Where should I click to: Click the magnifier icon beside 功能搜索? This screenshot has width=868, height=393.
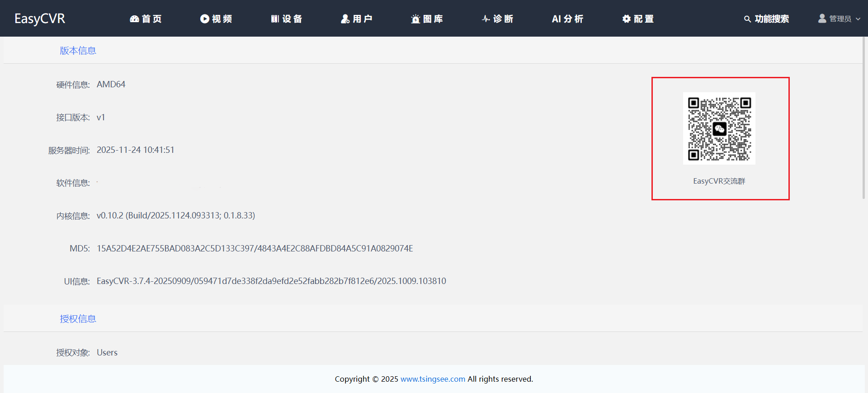(x=747, y=19)
